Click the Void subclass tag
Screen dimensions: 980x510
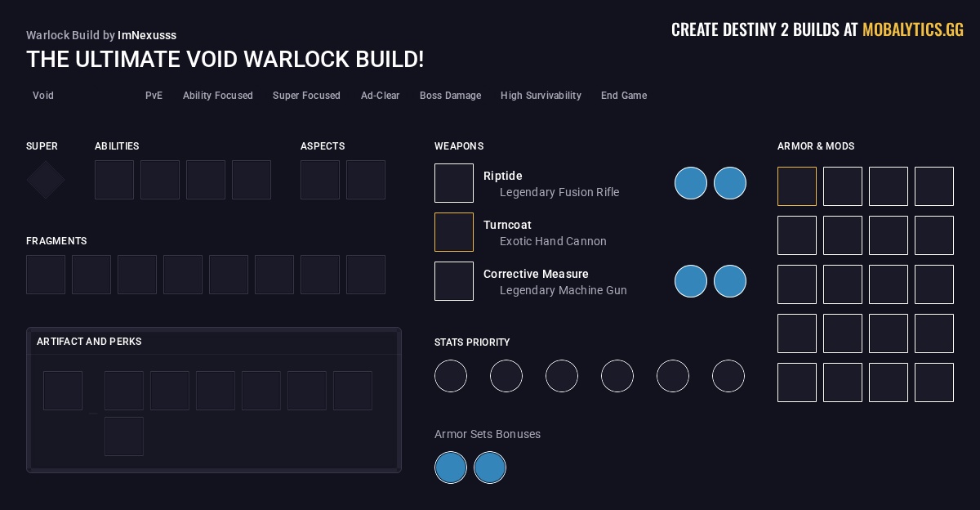point(43,96)
